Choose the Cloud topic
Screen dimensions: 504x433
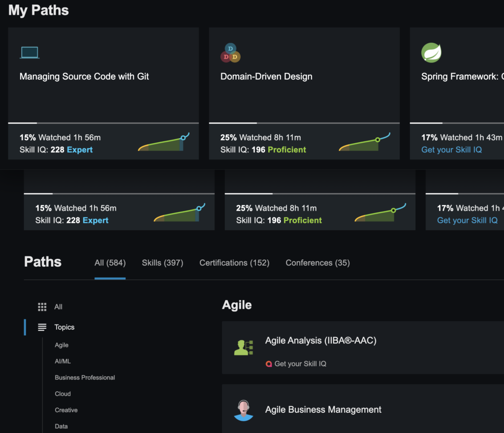[x=63, y=394]
